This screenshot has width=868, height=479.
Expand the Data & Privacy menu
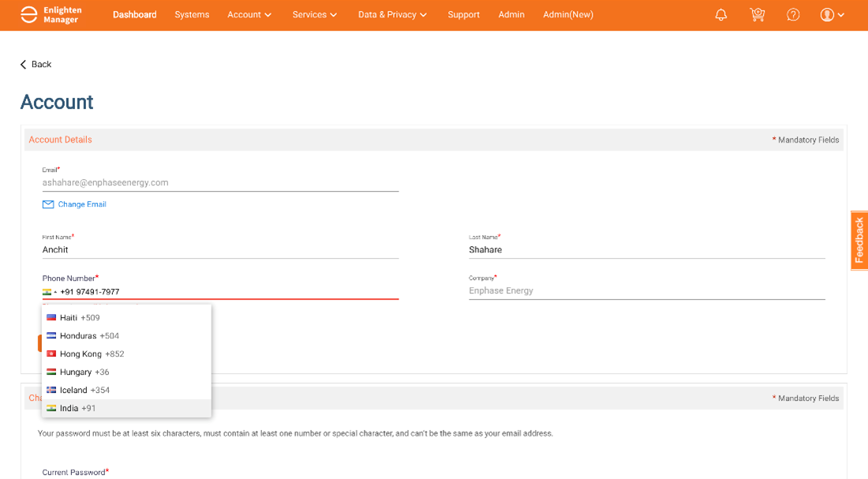(x=392, y=15)
